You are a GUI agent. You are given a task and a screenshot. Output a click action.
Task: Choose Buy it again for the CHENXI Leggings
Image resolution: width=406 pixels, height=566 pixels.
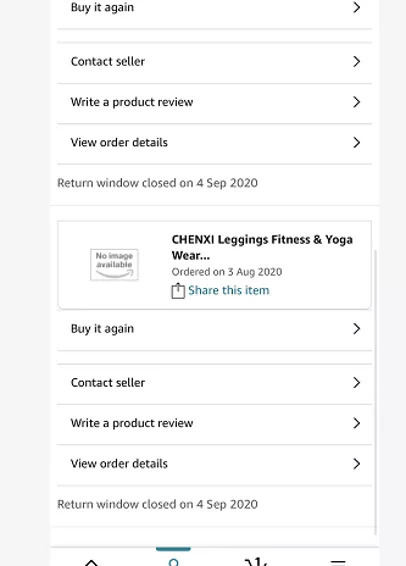(x=214, y=329)
